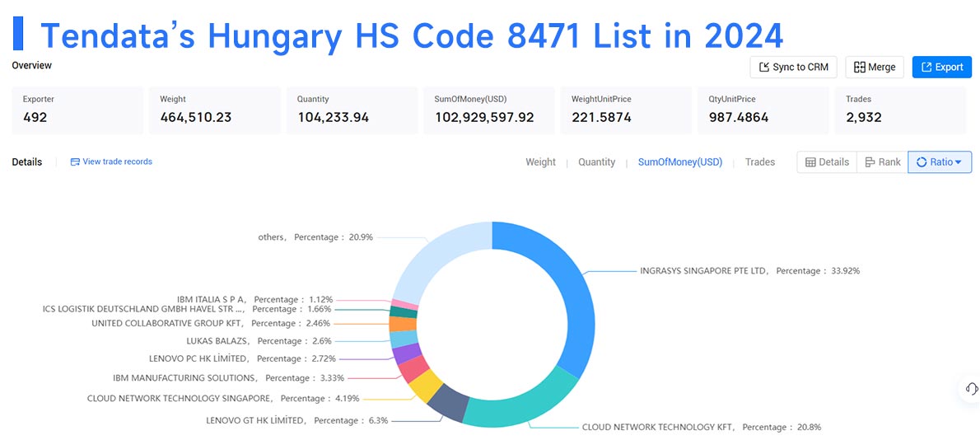Click the ICS LOGISTIK DEUTSCHLAND GMBH 1.66% label
Screen dimensions: 980x440
point(187,309)
